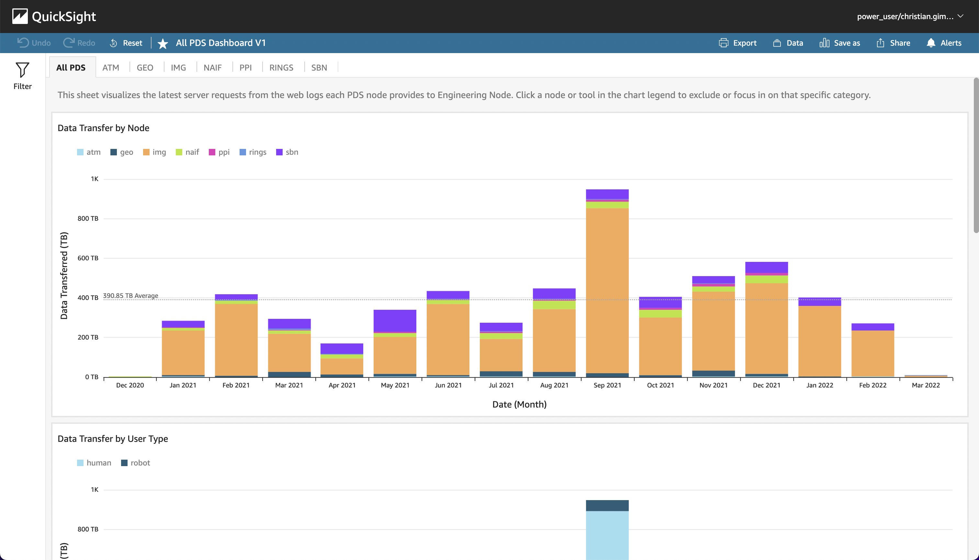
Task: Click the Sep 2021 img bar segment
Action: [607, 291]
